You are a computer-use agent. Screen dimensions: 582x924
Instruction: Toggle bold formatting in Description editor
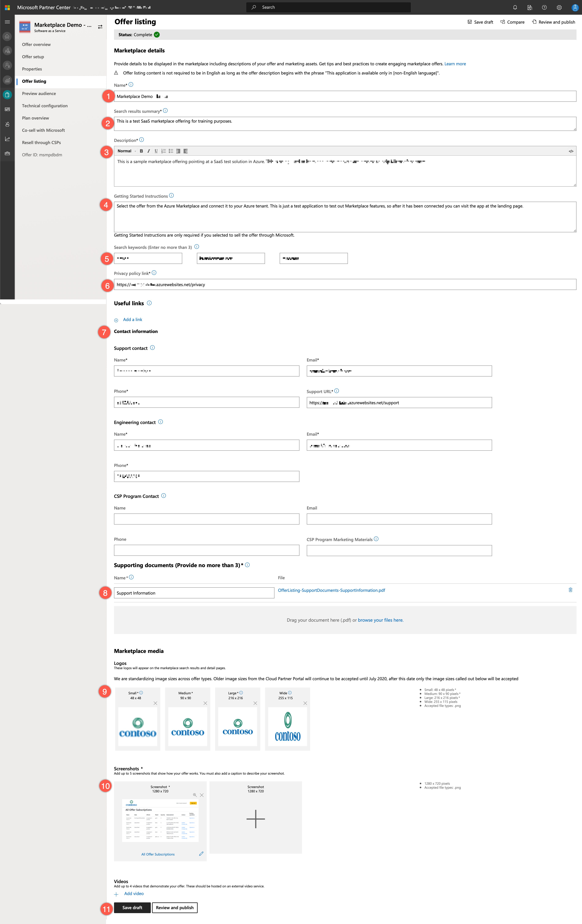(x=141, y=151)
